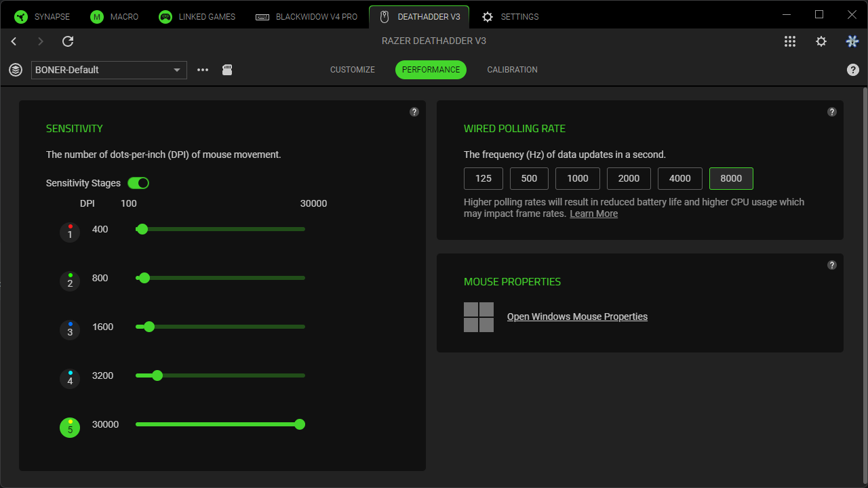Click the stage 4 DPI value 3200
This screenshot has width=868, height=488.
click(x=103, y=376)
